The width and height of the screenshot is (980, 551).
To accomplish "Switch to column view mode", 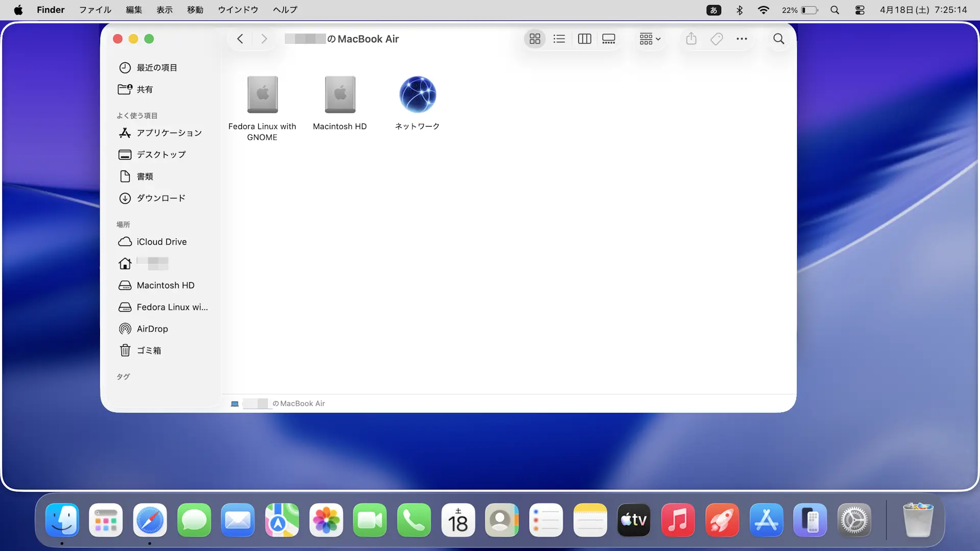I will (584, 39).
